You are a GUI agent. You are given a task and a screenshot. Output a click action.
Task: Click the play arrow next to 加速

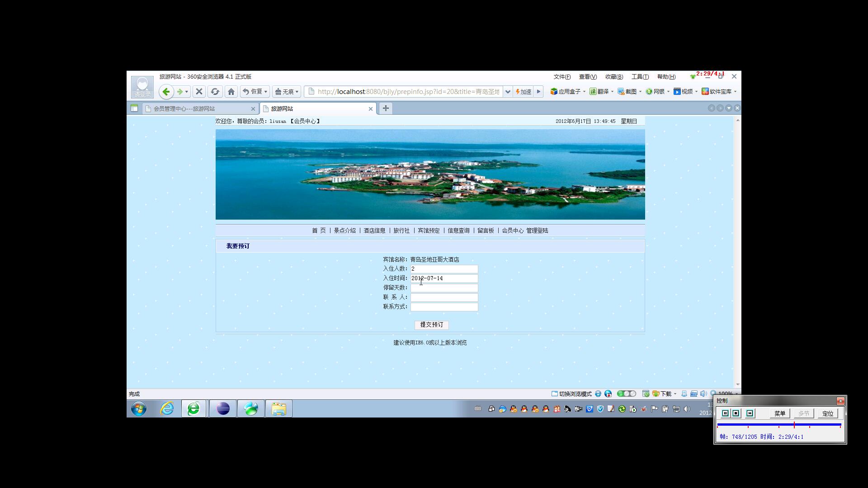538,92
